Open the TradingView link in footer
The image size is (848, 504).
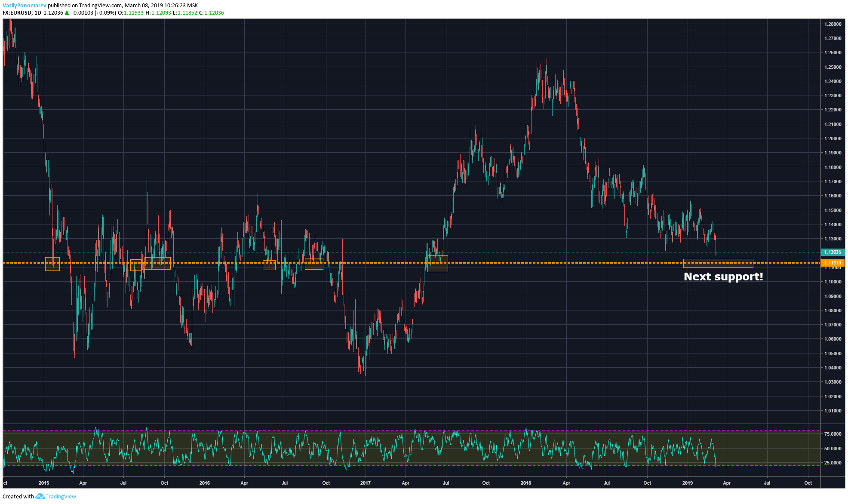(61, 496)
